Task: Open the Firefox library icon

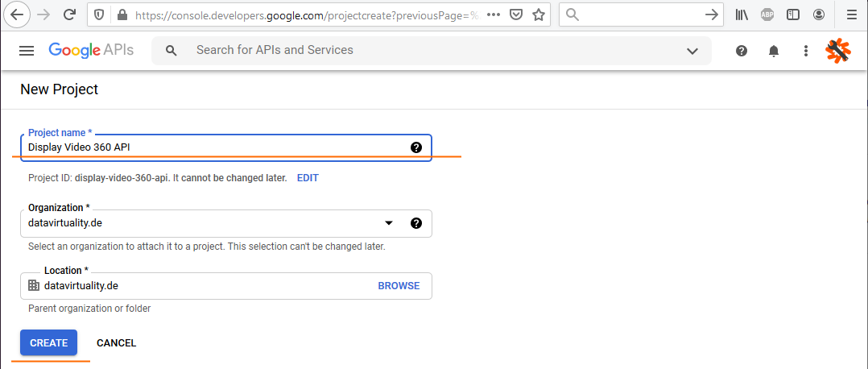Action: [742, 15]
